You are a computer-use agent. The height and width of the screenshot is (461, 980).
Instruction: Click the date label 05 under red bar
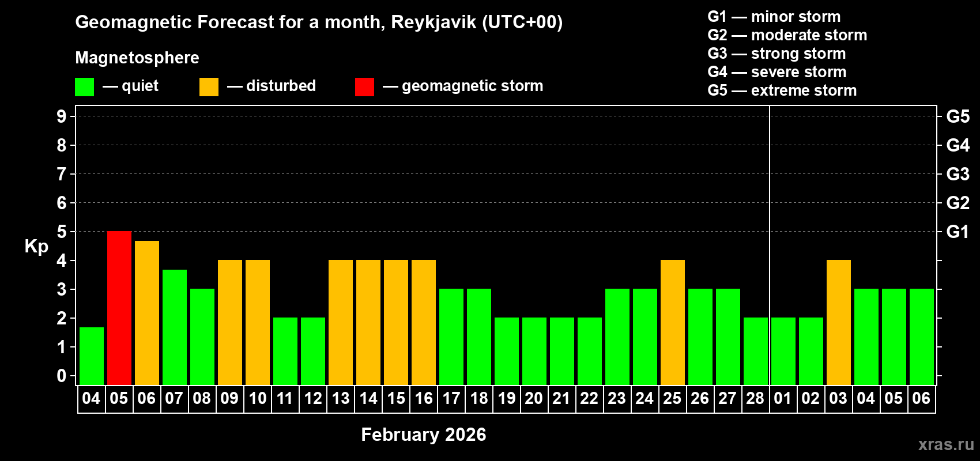(x=119, y=399)
